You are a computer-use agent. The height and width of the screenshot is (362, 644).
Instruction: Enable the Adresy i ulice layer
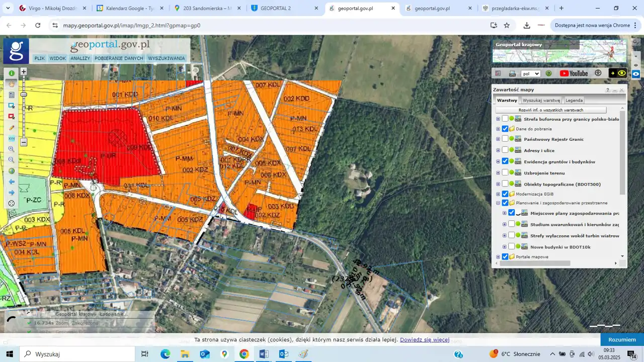(505, 150)
